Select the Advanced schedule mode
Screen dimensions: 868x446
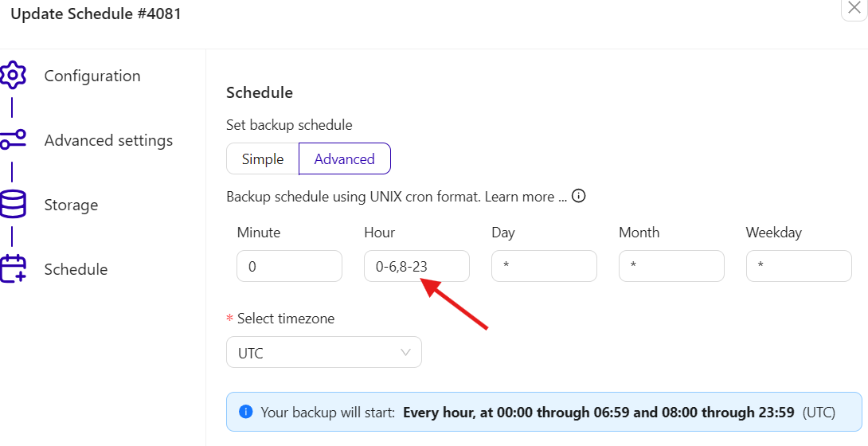(x=344, y=158)
